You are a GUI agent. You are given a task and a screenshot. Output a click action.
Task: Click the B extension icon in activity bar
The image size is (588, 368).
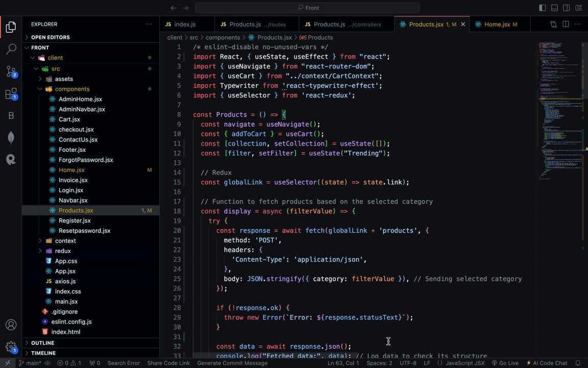coord(11,116)
